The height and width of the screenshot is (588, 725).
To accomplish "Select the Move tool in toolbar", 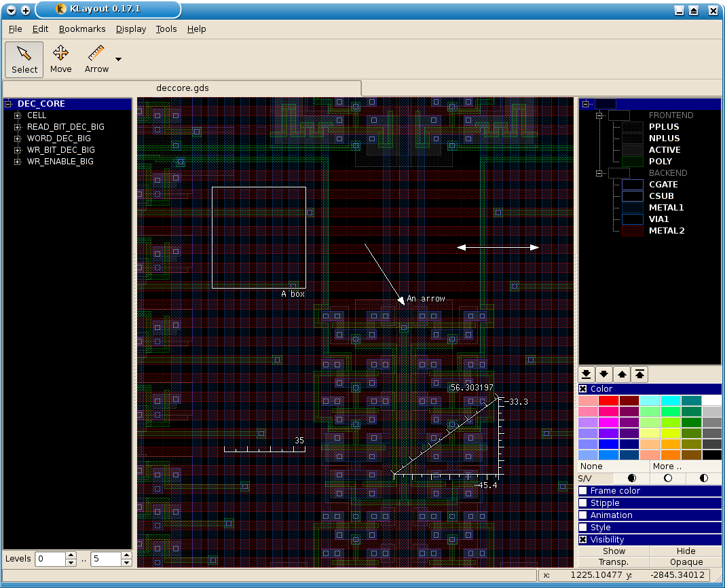I will (60, 60).
